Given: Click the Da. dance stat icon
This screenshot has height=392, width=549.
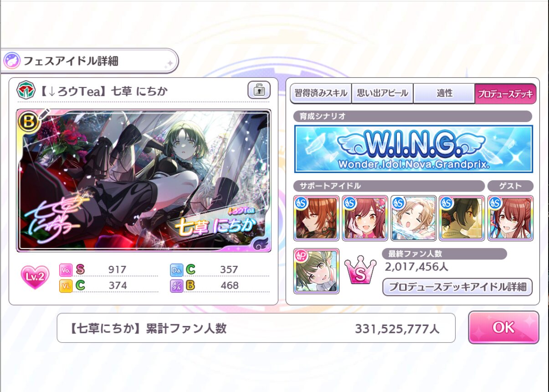Looking at the screenshot, I should [x=176, y=270].
